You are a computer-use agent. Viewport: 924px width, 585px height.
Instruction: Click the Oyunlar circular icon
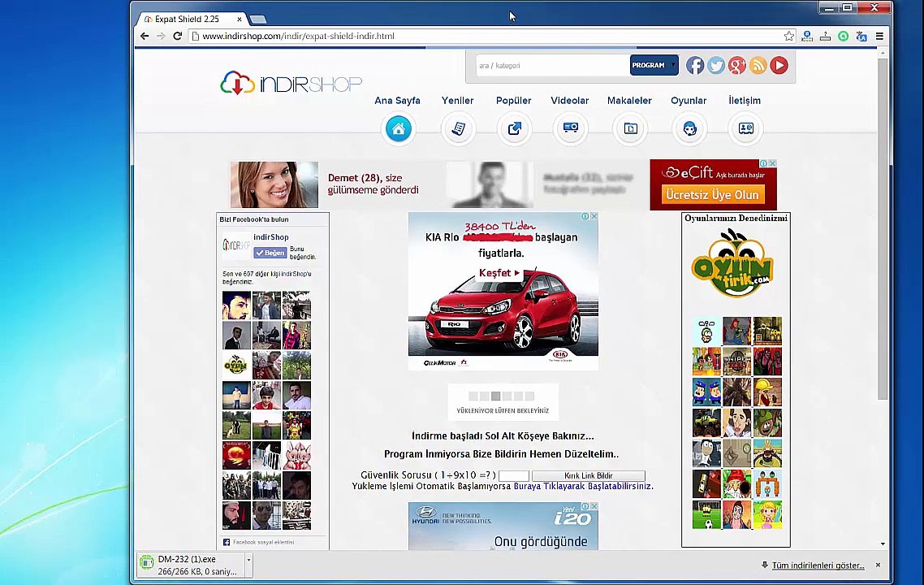[689, 128]
